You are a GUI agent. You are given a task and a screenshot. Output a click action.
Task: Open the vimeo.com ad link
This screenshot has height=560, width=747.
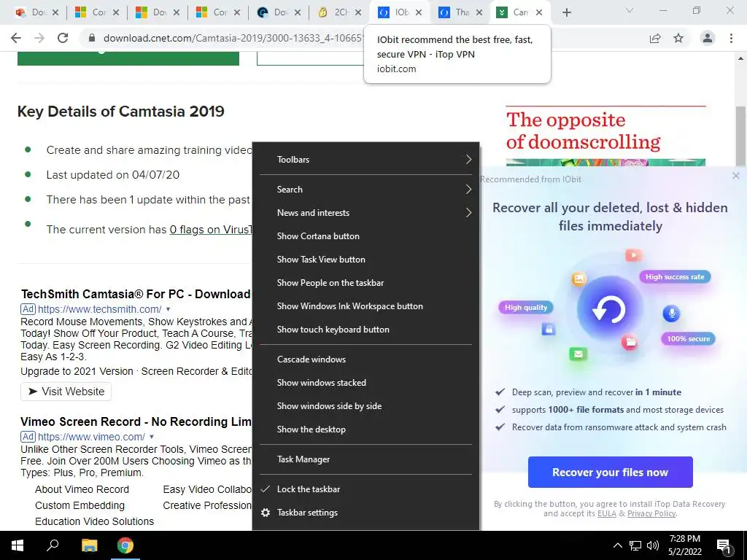[x=91, y=437]
